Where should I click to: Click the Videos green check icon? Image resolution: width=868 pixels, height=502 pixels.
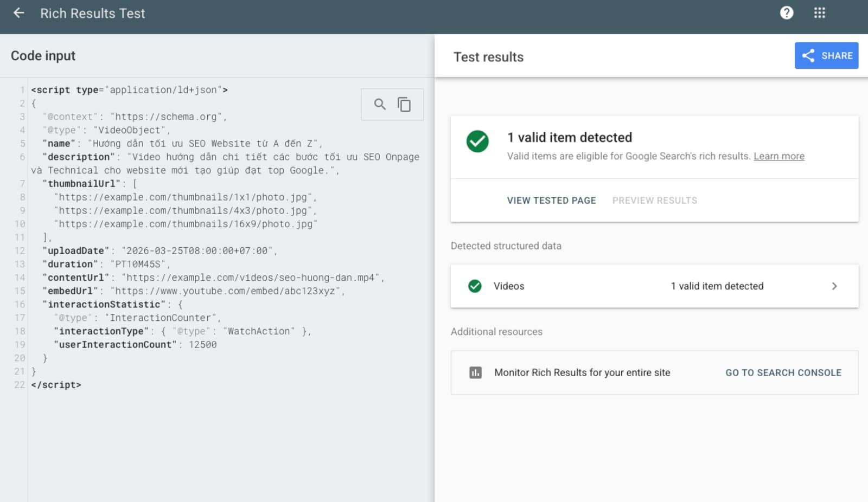[475, 286]
